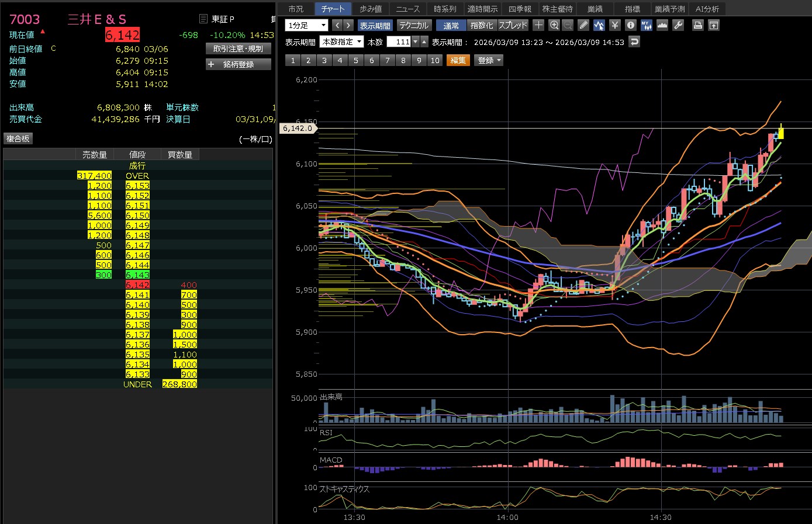Click the orange 編集 button

pos(458,60)
